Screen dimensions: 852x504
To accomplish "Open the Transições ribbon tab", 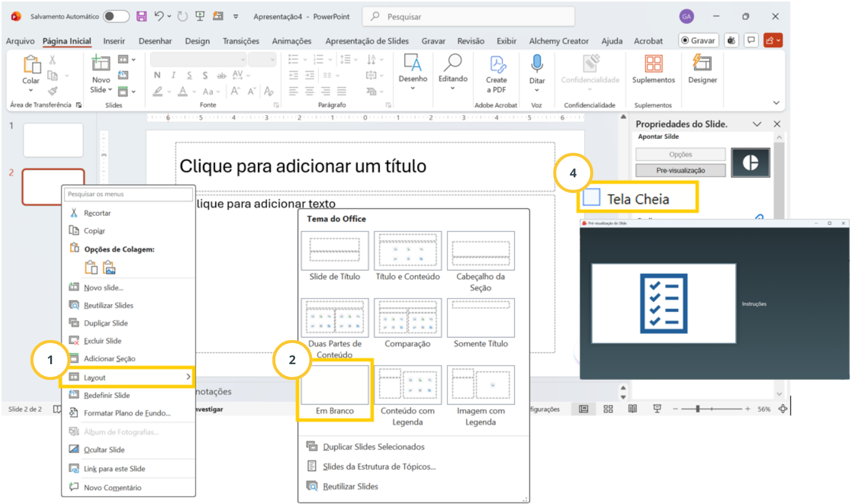I will (241, 41).
